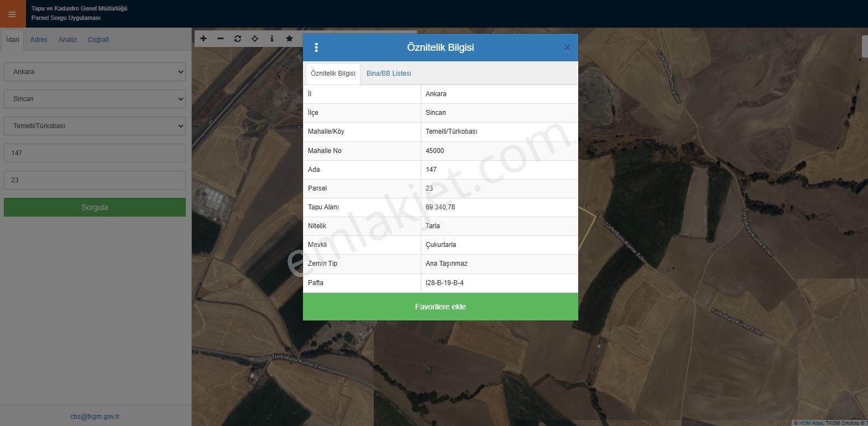868x426 pixels.
Task: Click the Nitelik value Tarla
Action: (433, 226)
